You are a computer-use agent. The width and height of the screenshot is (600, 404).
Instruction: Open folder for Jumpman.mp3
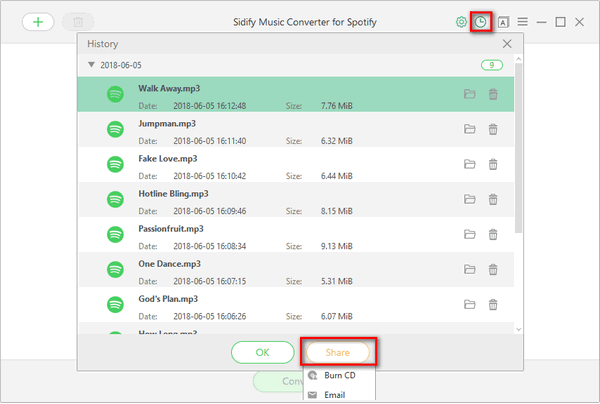(x=470, y=129)
